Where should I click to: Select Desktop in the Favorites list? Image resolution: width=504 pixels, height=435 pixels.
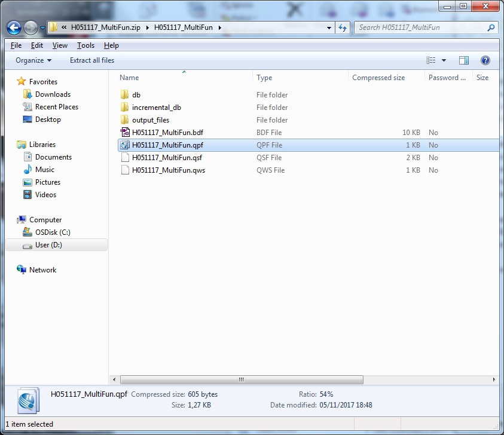pyautogui.click(x=48, y=120)
